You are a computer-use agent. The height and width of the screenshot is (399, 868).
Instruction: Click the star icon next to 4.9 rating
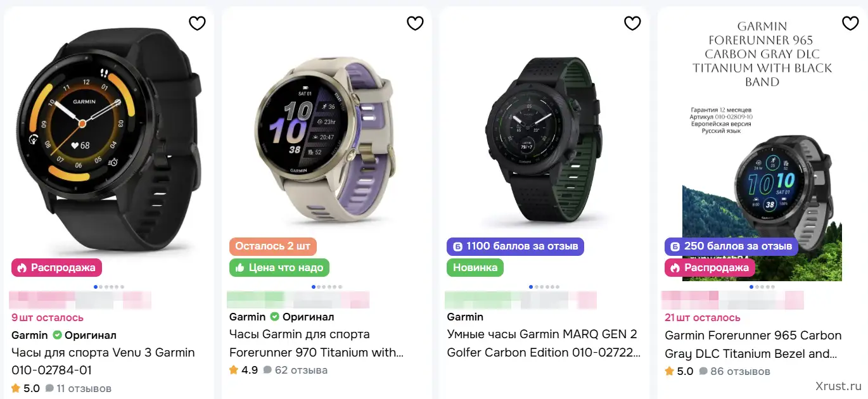[233, 370]
